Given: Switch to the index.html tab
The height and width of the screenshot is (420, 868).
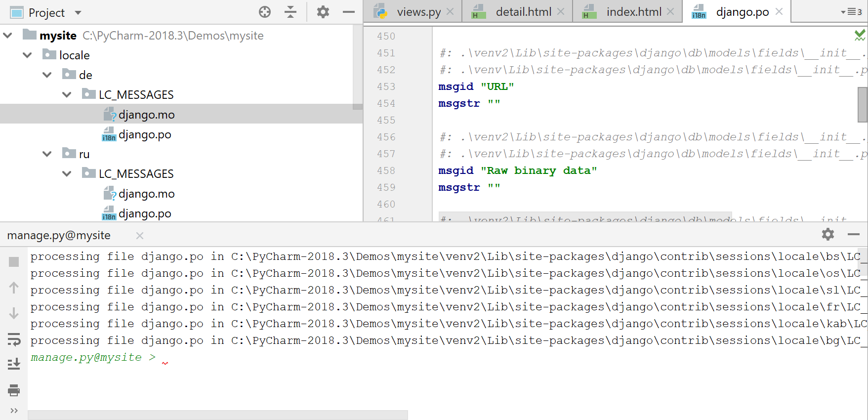Looking at the screenshot, I should click(x=633, y=12).
